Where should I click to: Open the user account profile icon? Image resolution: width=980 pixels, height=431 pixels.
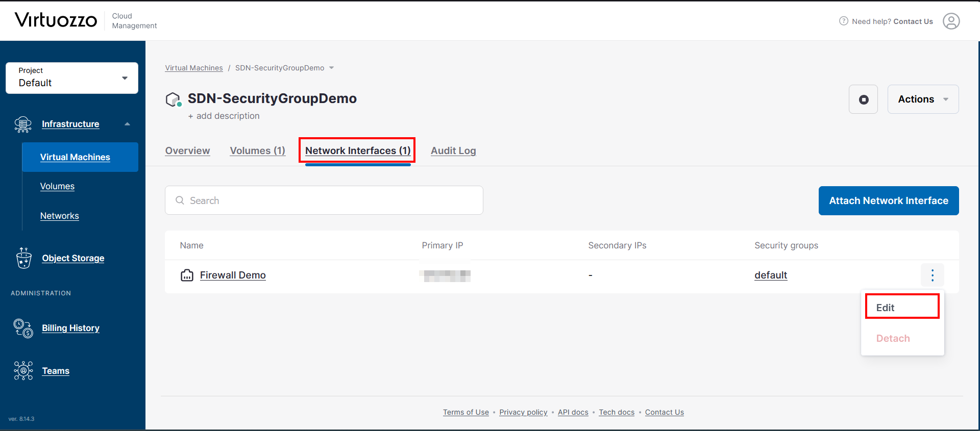[x=951, y=21]
